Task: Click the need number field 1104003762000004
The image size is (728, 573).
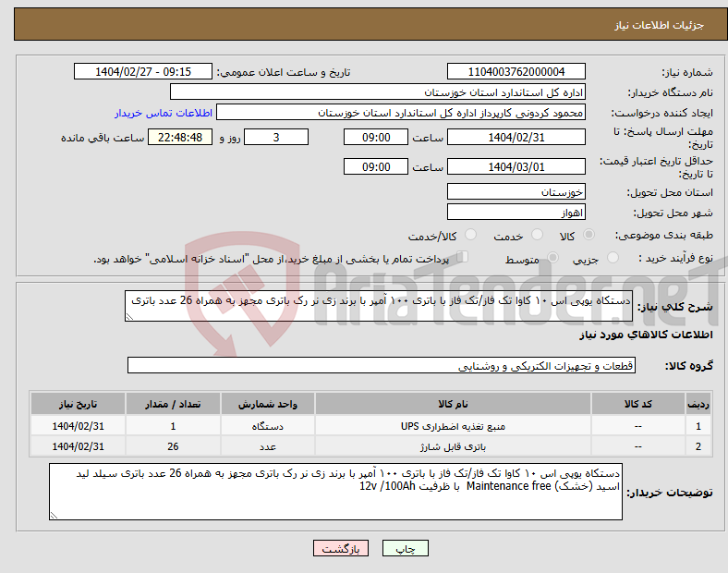Action: coord(516,71)
